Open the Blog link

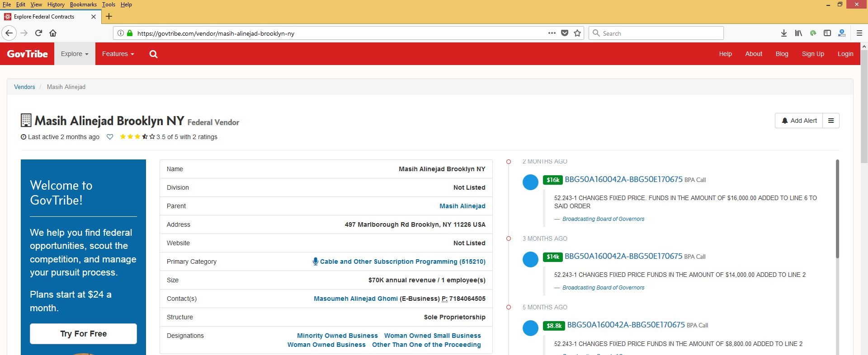782,54
